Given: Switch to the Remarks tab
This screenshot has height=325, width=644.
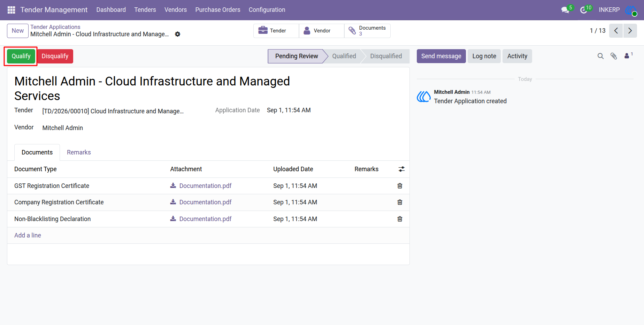Looking at the screenshot, I should 79,152.
